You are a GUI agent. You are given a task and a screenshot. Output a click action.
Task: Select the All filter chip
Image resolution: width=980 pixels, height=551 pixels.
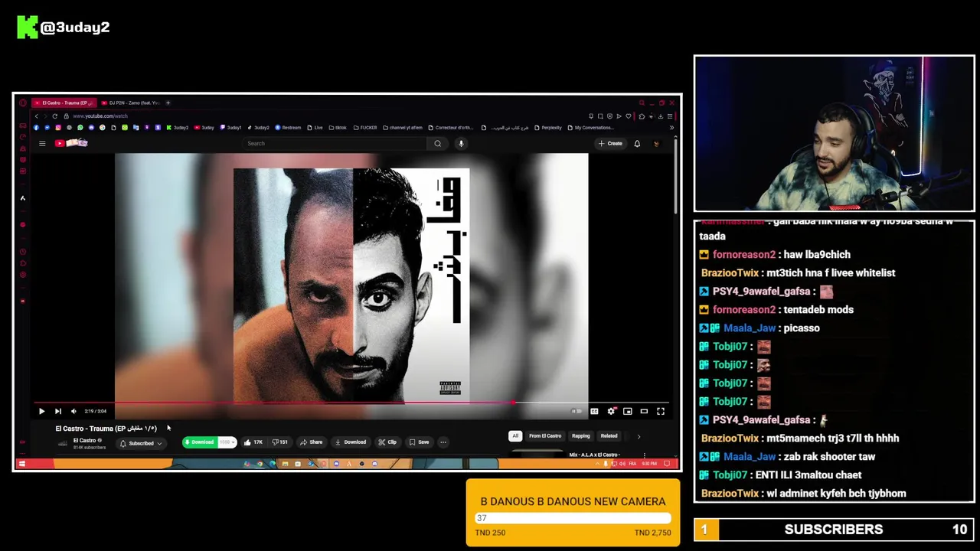[x=515, y=436]
